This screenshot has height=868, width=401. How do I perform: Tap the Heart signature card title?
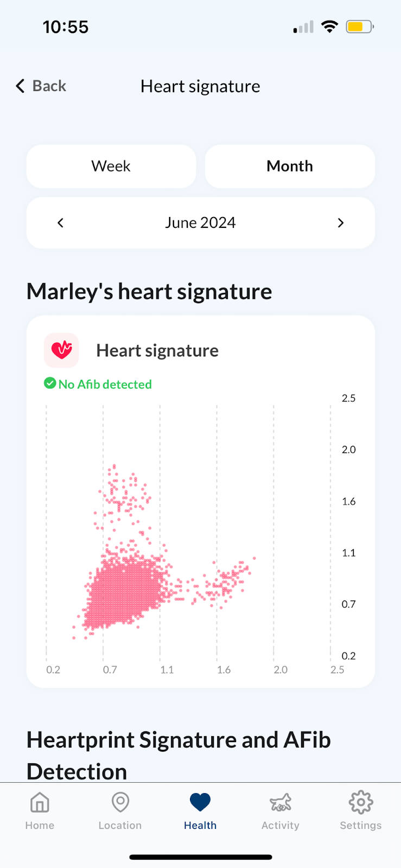pos(157,350)
